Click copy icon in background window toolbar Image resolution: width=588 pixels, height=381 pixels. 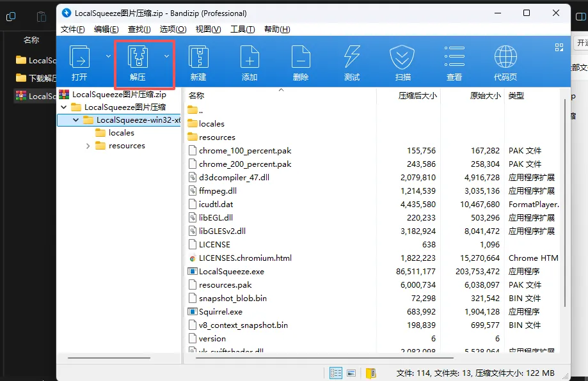pyautogui.click(x=11, y=17)
